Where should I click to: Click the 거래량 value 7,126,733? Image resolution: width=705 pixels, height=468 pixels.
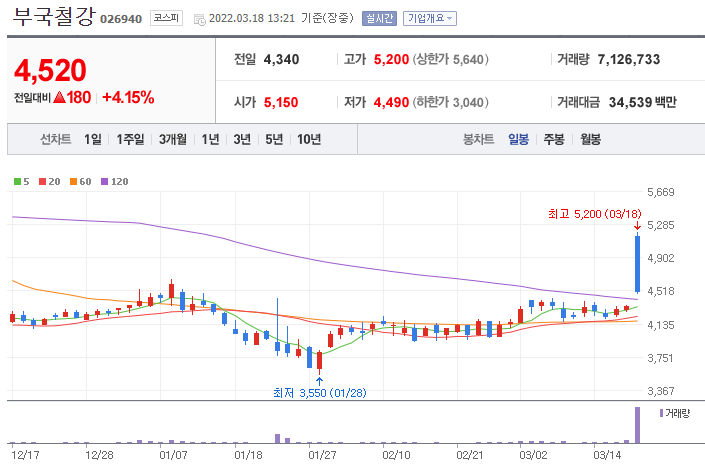[x=629, y=59]
